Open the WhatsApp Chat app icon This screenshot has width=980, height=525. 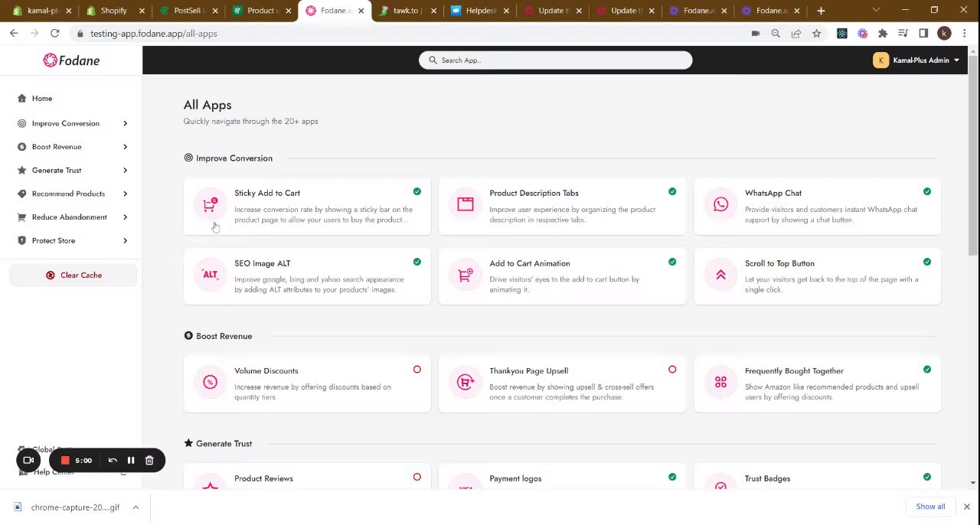[720, 204]
